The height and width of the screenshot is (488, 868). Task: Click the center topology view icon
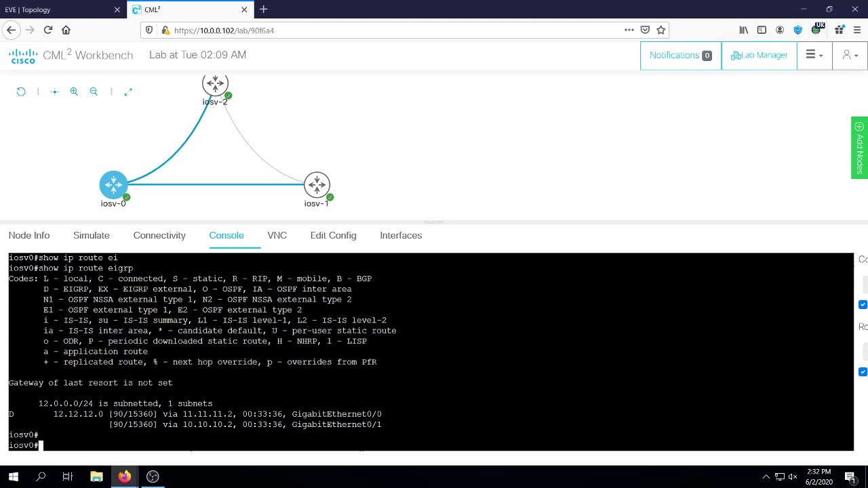click(x=55, y=91)
